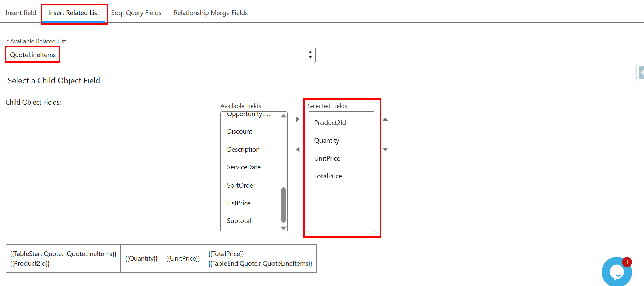
Task: Select Product2Id in Selected Fields
Action: click(330, 123)
